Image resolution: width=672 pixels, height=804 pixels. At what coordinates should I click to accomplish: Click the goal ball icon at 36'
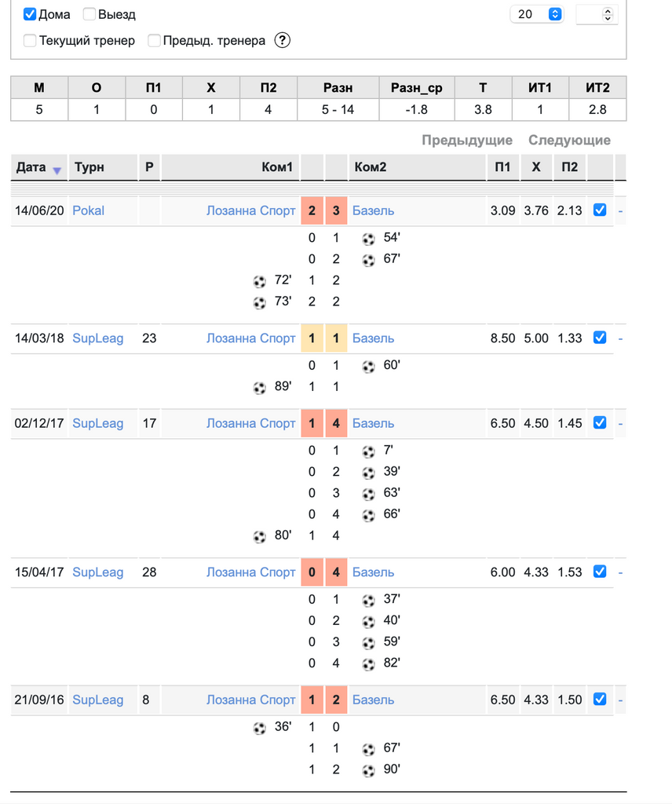point(259,728)
